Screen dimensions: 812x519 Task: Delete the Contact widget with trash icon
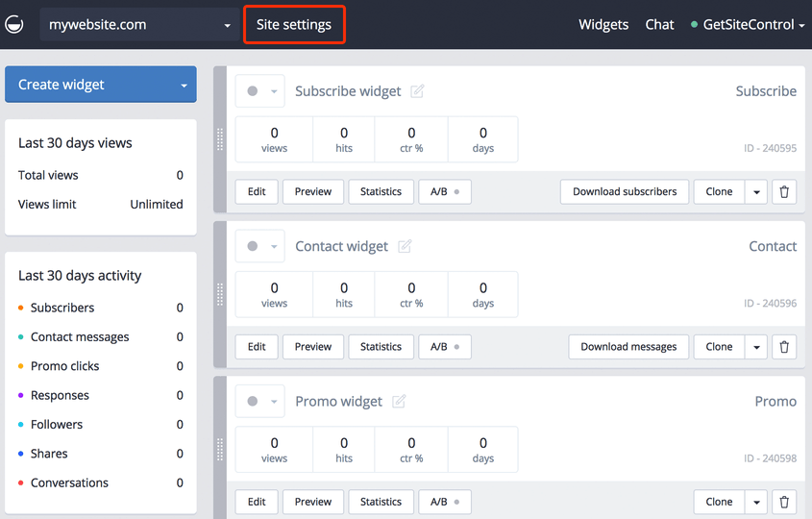pyautogui.click(x=784, y=347)
